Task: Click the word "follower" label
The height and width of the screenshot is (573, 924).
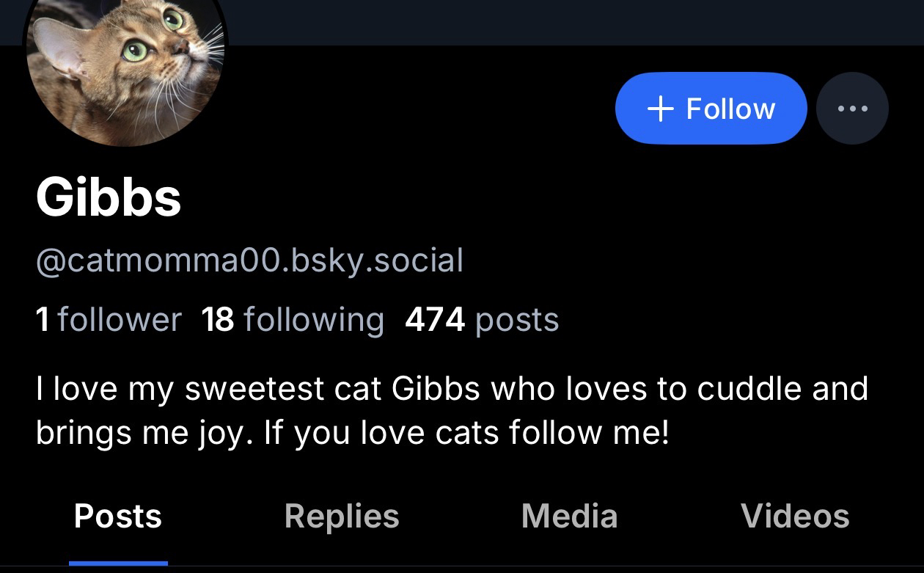Action: tap(120, 319)
